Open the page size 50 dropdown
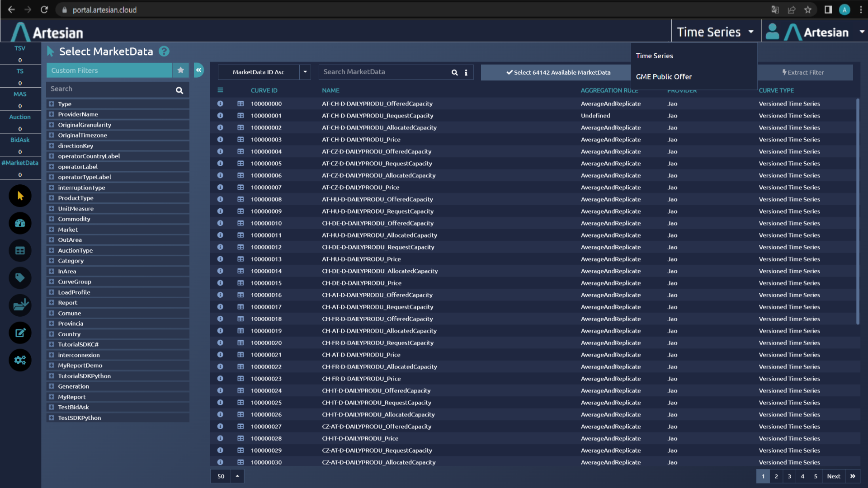The width and height of the screenshot is (868, 488). click(237, 476)
